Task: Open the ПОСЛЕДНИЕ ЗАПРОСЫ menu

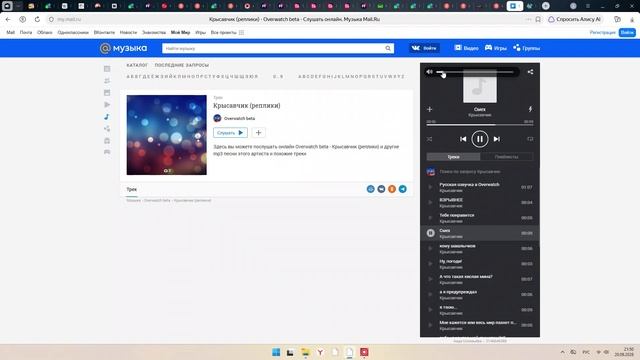Action: coord(182,65)
